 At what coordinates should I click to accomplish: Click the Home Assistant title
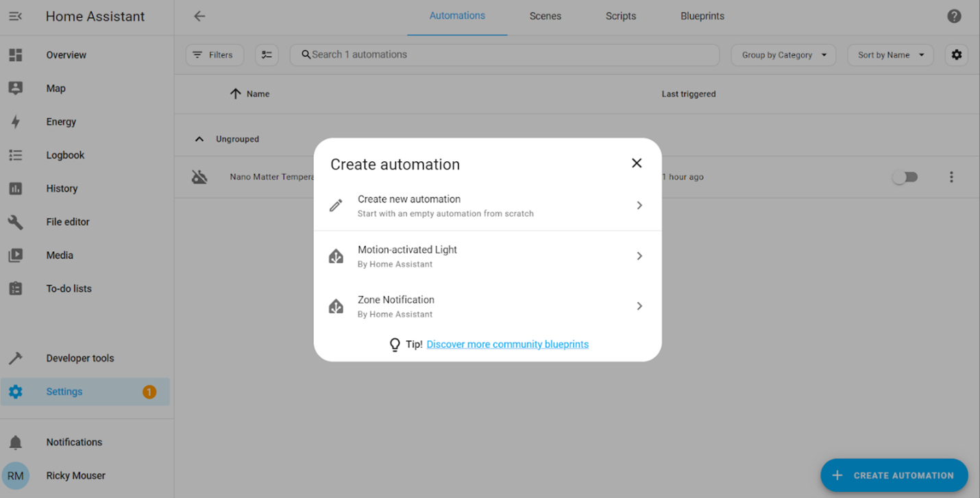pyautogui.click(x=95, y=16)
